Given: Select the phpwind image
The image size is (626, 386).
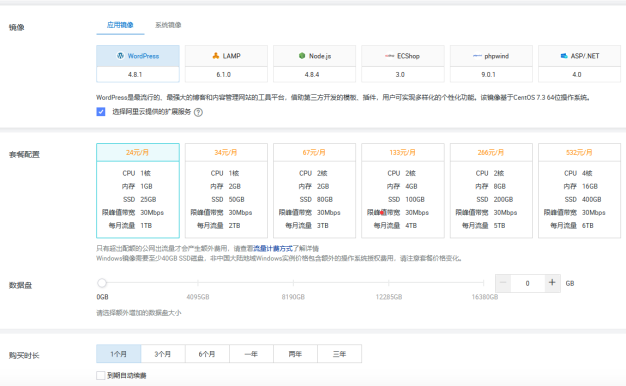Looking at the screenshot, I should [x=491, y=56].
